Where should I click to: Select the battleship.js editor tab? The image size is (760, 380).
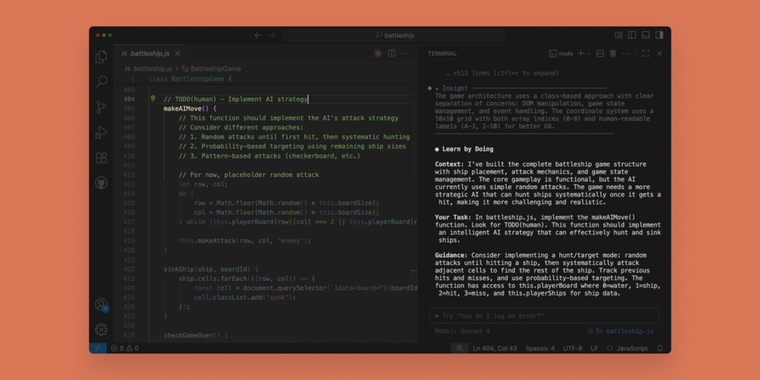(x=149, y=53)
